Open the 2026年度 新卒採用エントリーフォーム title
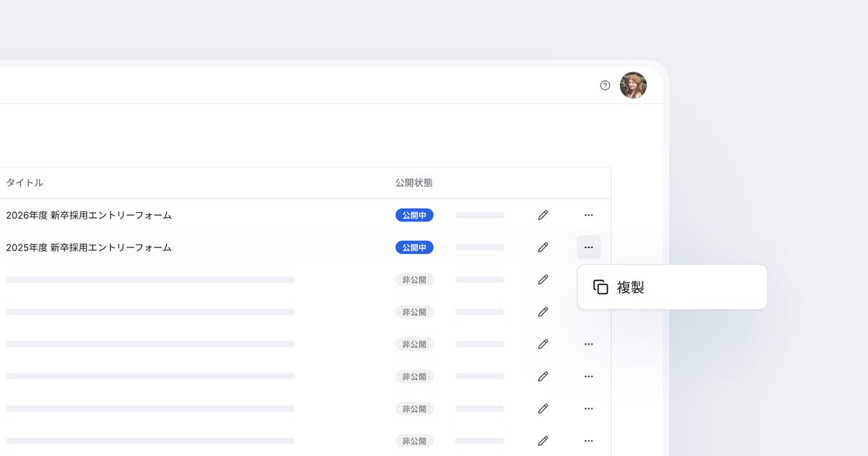 (x=89, y=215)
